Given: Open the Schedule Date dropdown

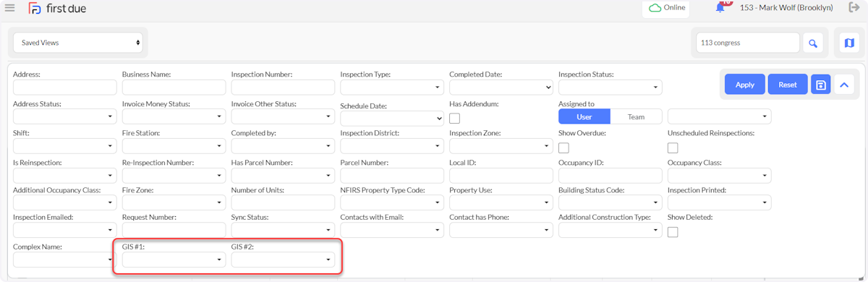Looking at the screenshot, I should [x=392, y=119].
